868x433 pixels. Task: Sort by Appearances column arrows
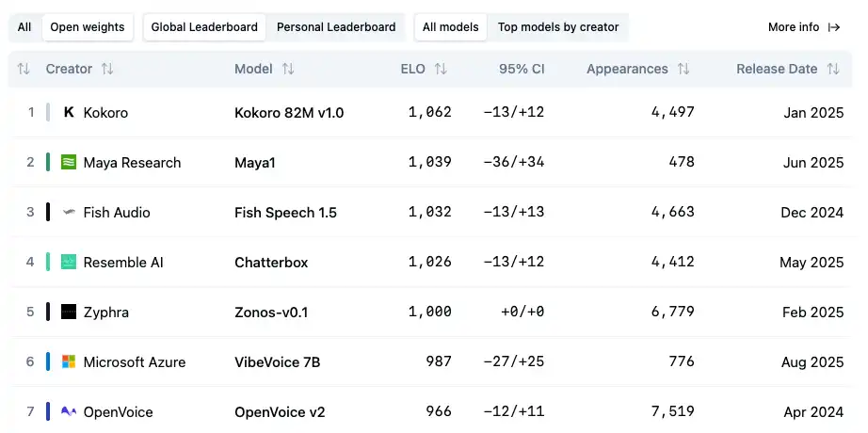coord(683,69)
